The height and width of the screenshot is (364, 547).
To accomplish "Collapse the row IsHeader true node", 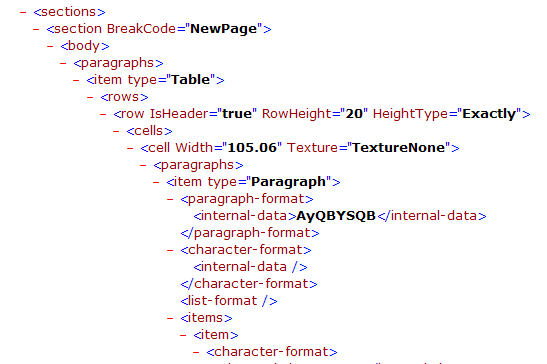I will point(103,114).
